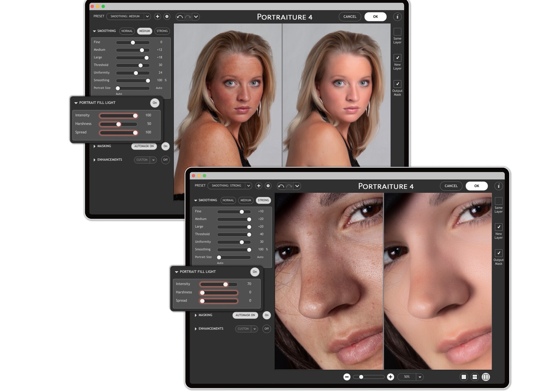Collapse Smoothing section in back window

pos(94,31)
